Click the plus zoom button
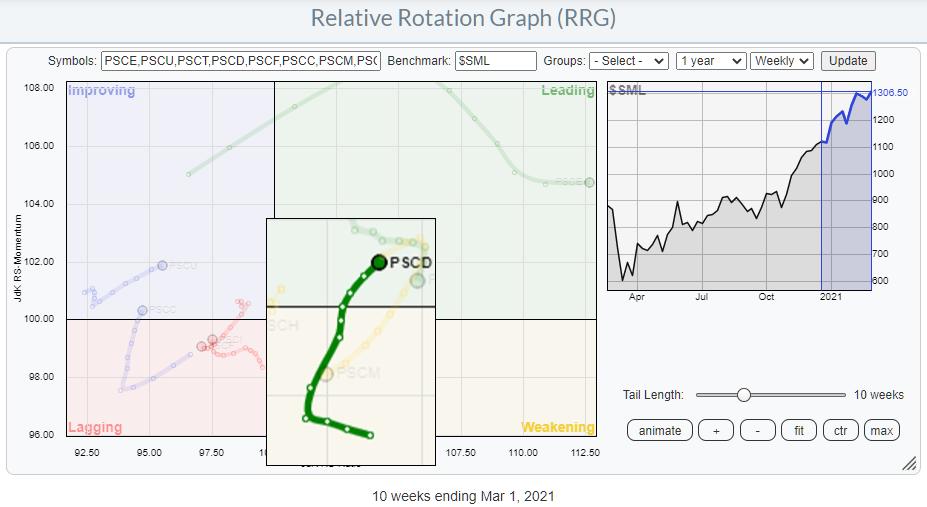 (716, 431)
